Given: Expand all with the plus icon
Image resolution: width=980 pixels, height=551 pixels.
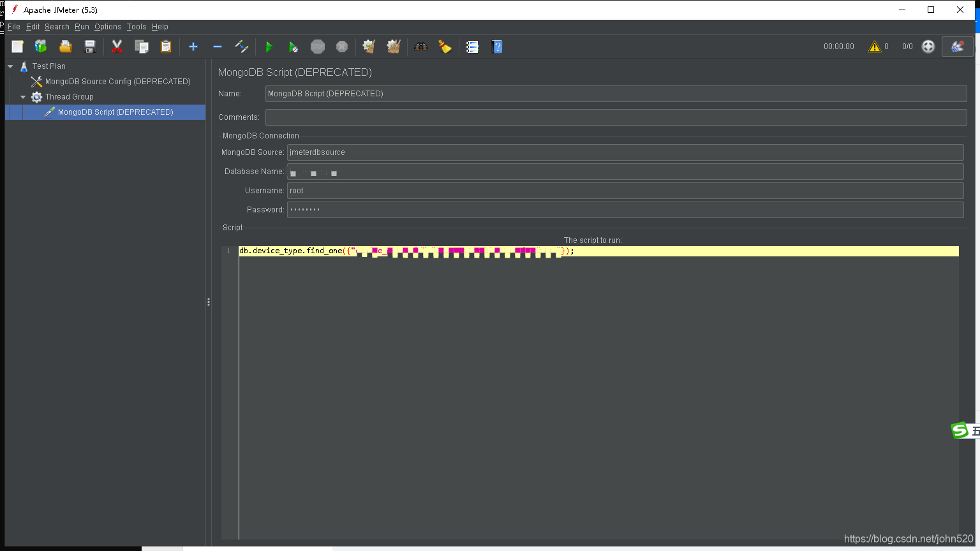Looking at the screenshot, I should (193, 47).
